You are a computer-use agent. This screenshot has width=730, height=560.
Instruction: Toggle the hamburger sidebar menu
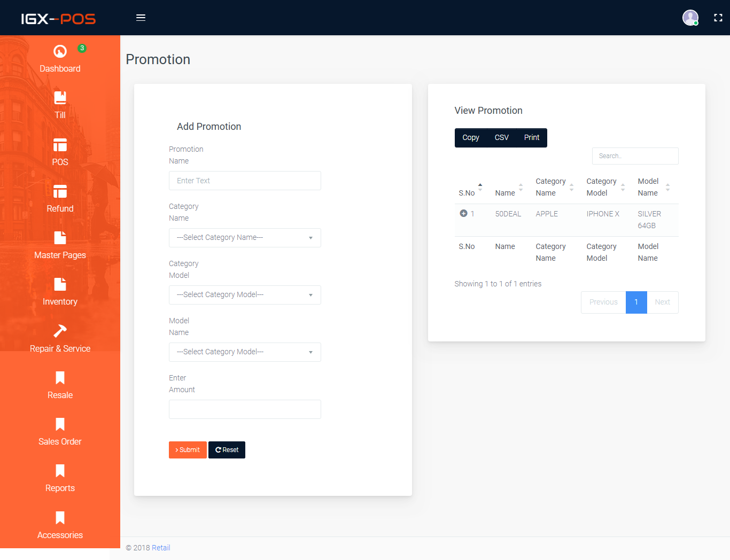(141, 18)
